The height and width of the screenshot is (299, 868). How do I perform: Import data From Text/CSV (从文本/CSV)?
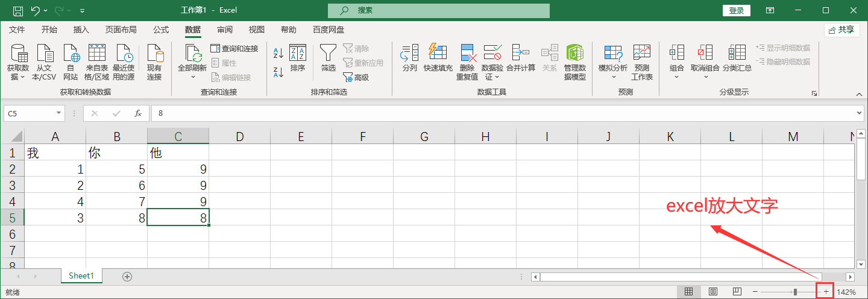pyautogui.click(x=44, y=62)
